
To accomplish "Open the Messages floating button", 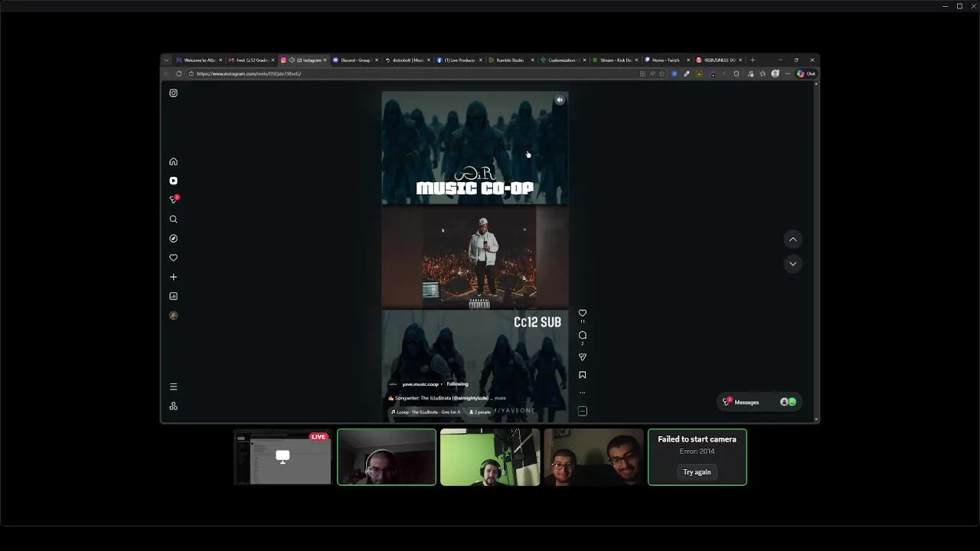I will [x=759, y=402].
